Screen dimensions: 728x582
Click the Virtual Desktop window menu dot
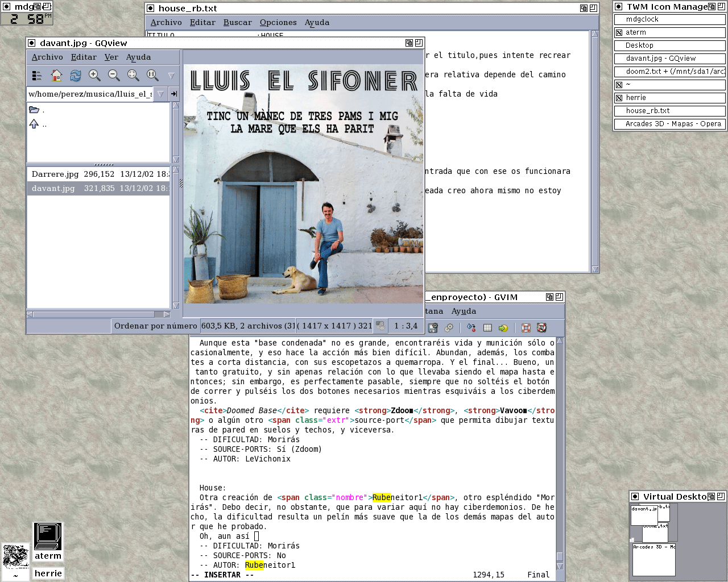tap(635, 496)
